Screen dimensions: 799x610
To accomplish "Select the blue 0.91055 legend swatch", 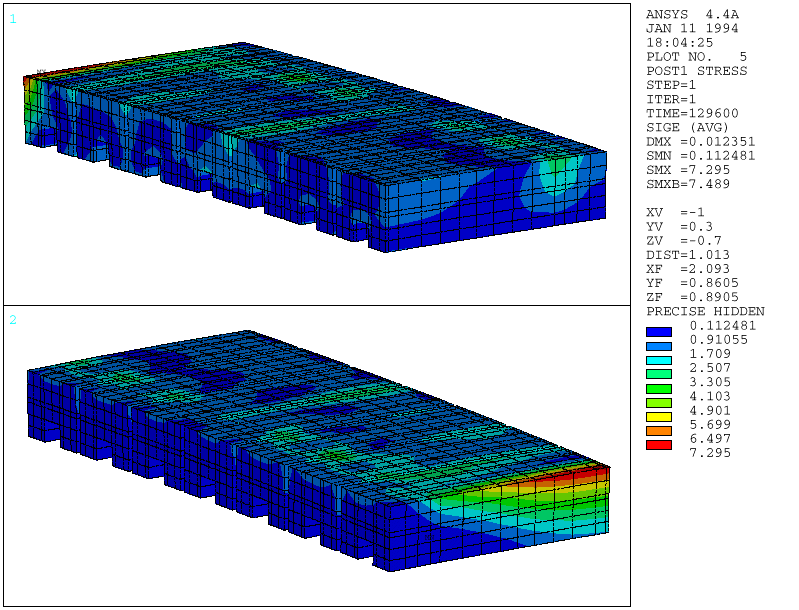I will coord(659,345).
